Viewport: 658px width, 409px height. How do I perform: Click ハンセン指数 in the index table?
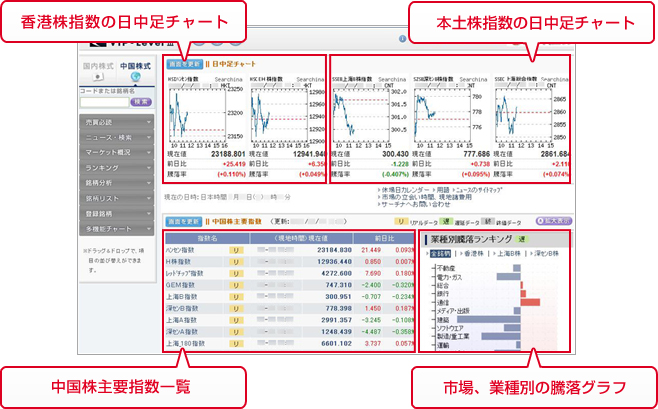(x=180, y=250)
